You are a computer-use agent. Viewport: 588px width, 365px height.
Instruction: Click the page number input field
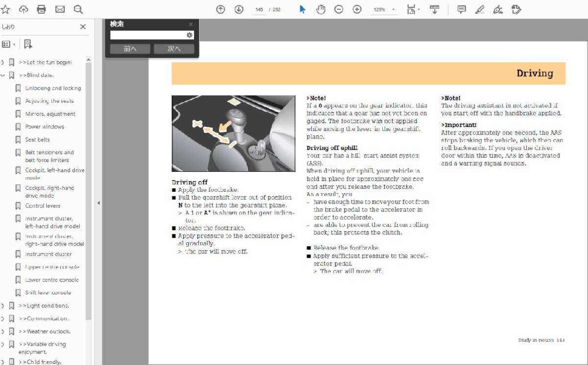point(260,9)
